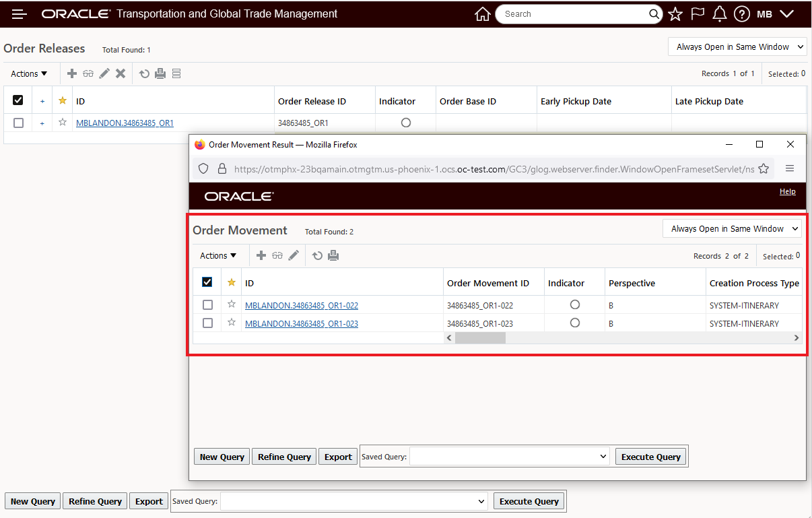The image size is (812, 518).
Task: Open the hamburger navigation menu
Action: point(20,14)
